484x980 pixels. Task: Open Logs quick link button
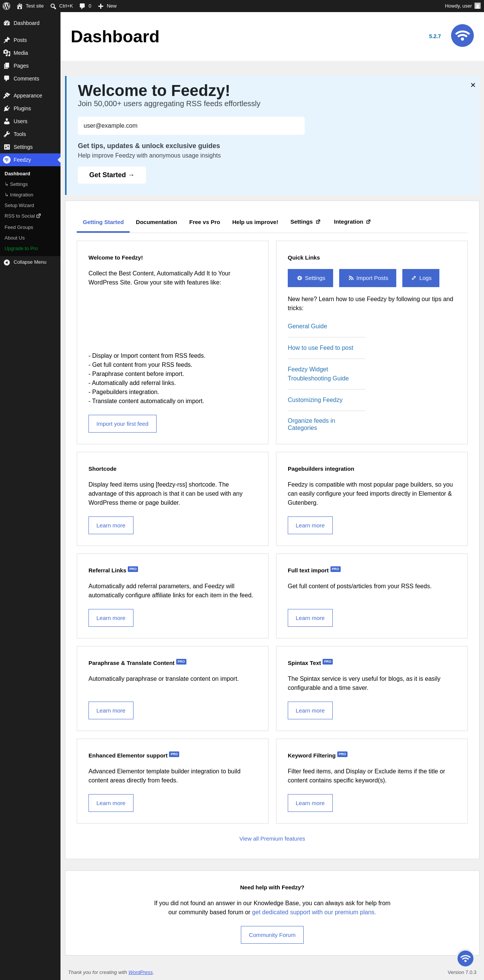pos(421,278)
